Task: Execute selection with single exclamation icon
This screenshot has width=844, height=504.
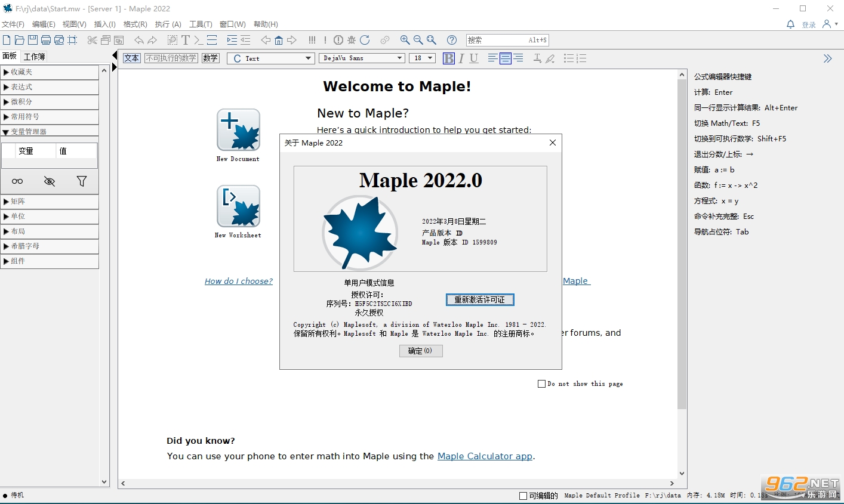Action: tap(325, 40)
